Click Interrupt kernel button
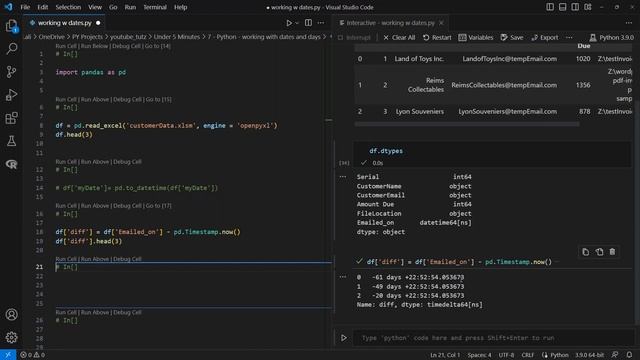This screenshot has height=360, width=640. click(354, 38)
